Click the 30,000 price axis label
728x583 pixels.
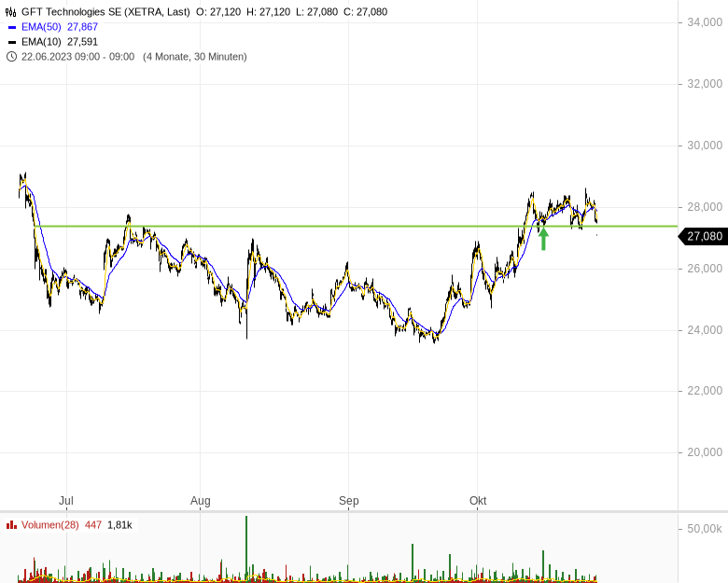705,146
